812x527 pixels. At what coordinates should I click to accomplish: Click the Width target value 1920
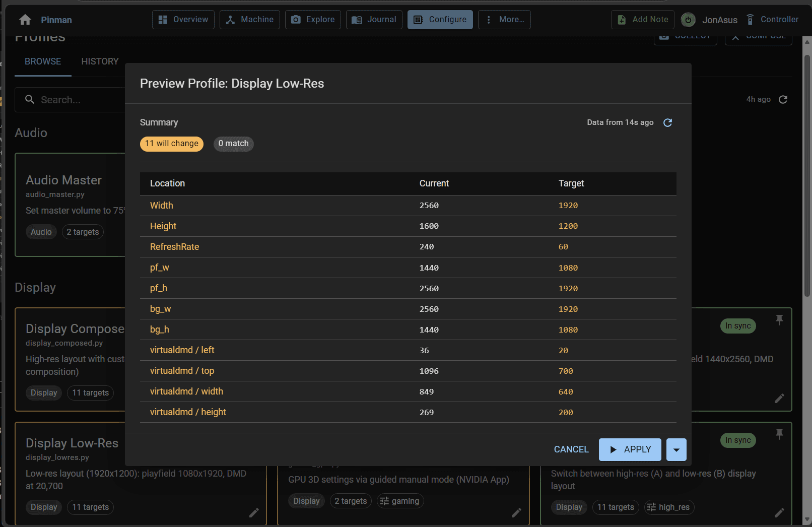coord(568,206)
